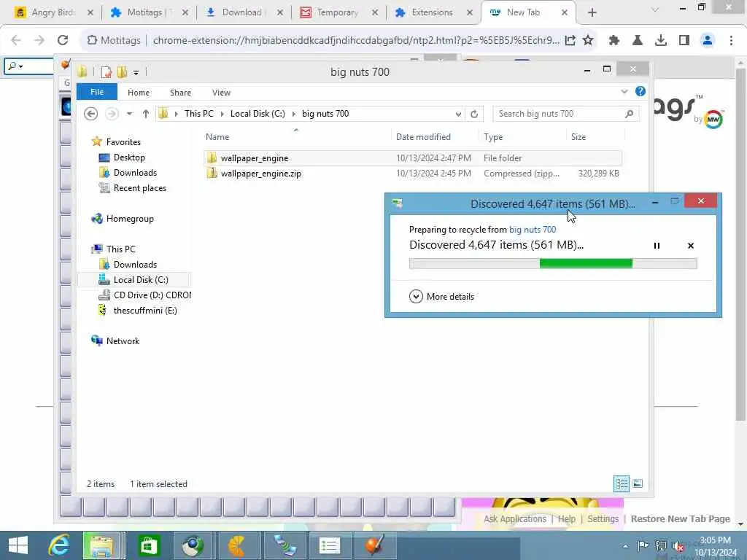Viewport: 747px width, 560px height.
Task: Click Ask Applications link
Action: pyautogui.click(x=515, y=519)
